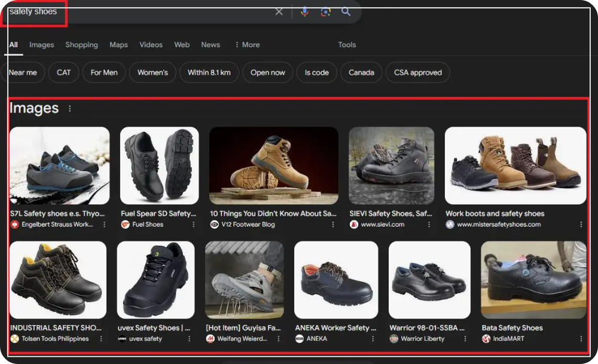Open three-dot menu for ANEKA result
The height and width of the screenshot is (364, 598).
[x=373, y=338]
